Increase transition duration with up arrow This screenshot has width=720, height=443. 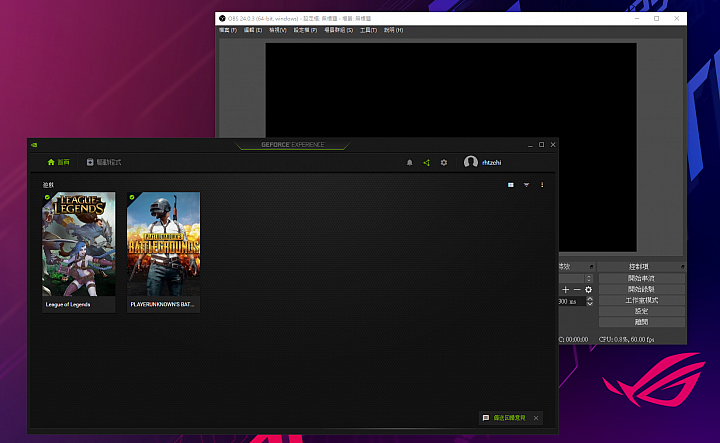point(590,299)
